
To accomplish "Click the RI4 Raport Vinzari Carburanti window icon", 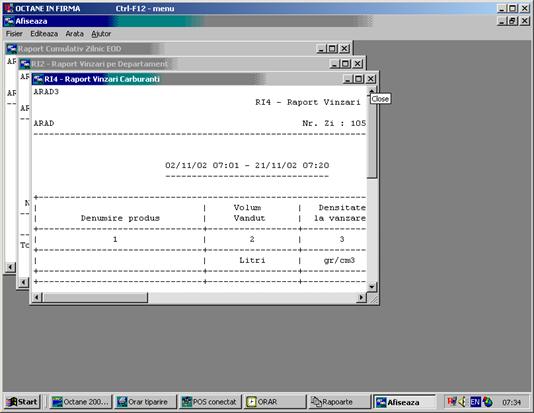I will [38, 79].
